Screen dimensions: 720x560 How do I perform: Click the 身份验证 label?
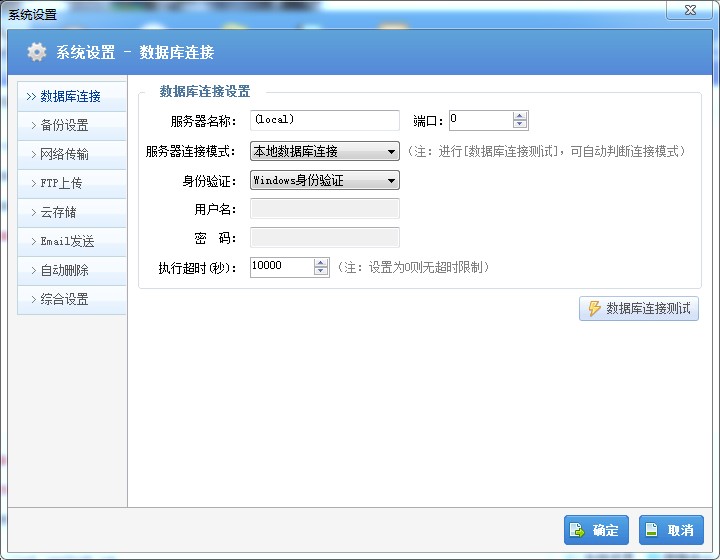point(209,181)
